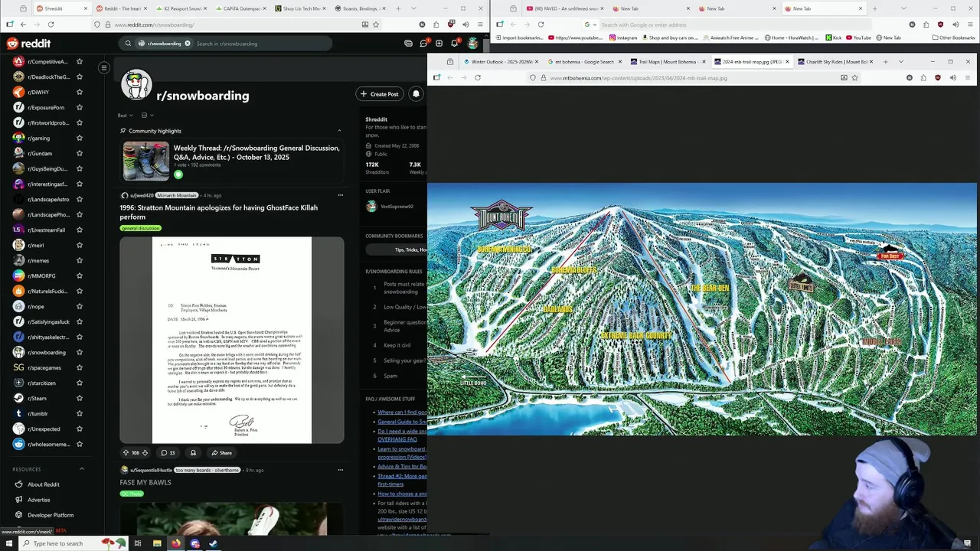Screen dimensions: 980x551
Task: Toggle favorite star for r/memes
Action: coord(80,260)
